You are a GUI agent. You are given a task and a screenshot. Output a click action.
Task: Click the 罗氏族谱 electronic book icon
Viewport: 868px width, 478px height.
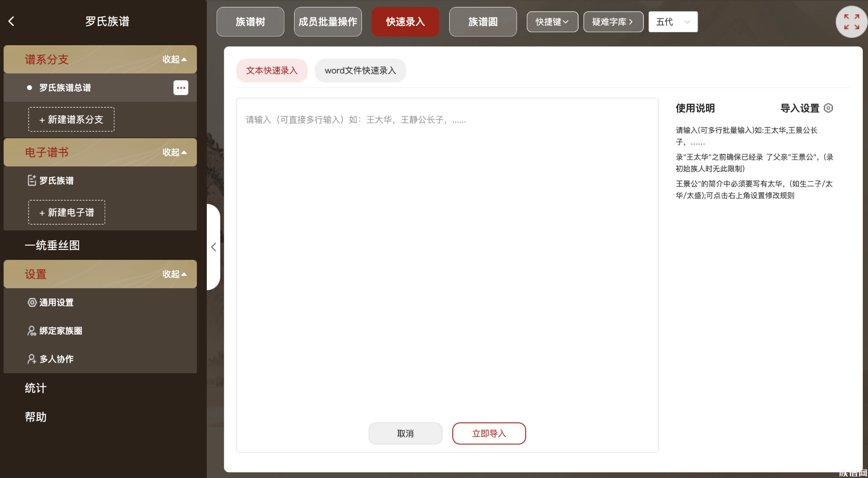31,180
